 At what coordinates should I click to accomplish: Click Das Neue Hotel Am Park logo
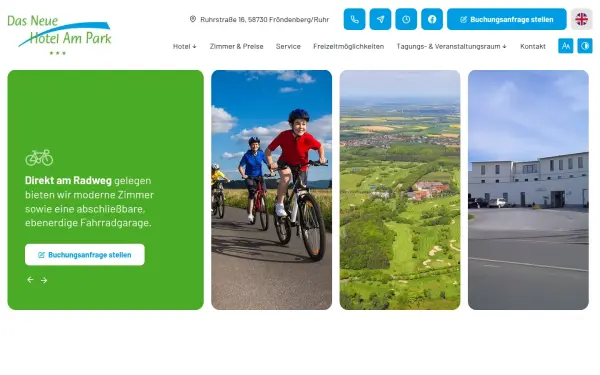59,35
